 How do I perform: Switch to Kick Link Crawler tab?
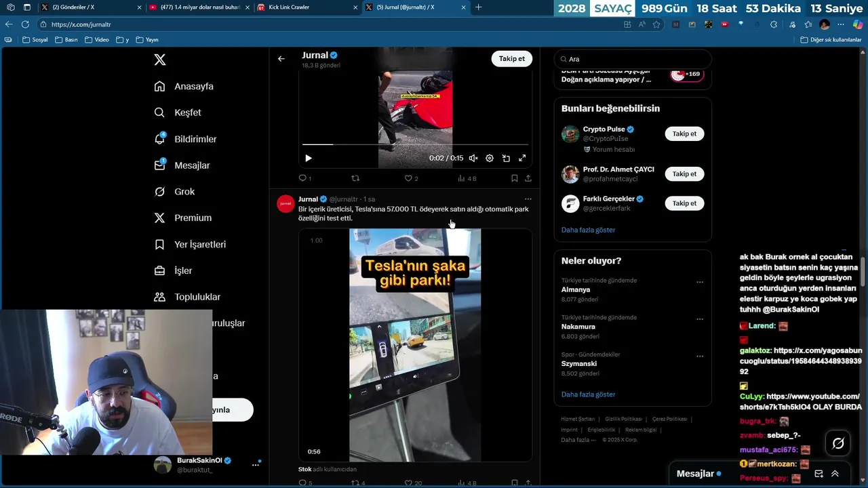(x=308, y=7)
